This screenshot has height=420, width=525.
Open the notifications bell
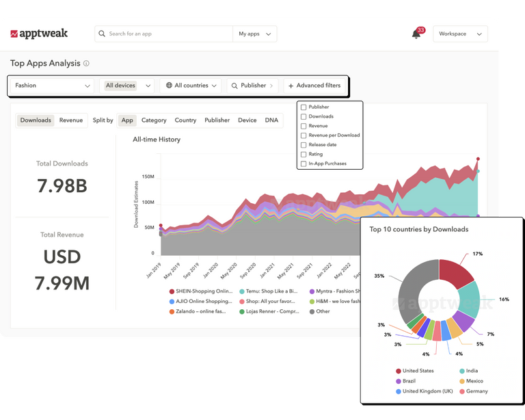tap(416, 34)
